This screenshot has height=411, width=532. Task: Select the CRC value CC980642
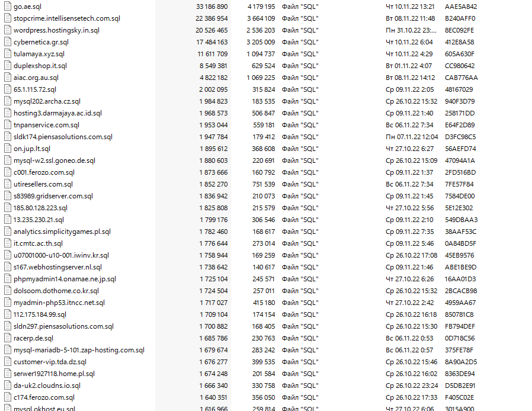(x=460, y=66)
